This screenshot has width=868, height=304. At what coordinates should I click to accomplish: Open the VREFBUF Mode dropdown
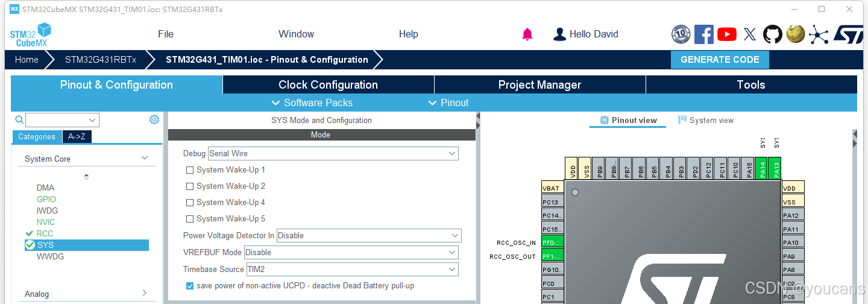[x=351, y=252]
